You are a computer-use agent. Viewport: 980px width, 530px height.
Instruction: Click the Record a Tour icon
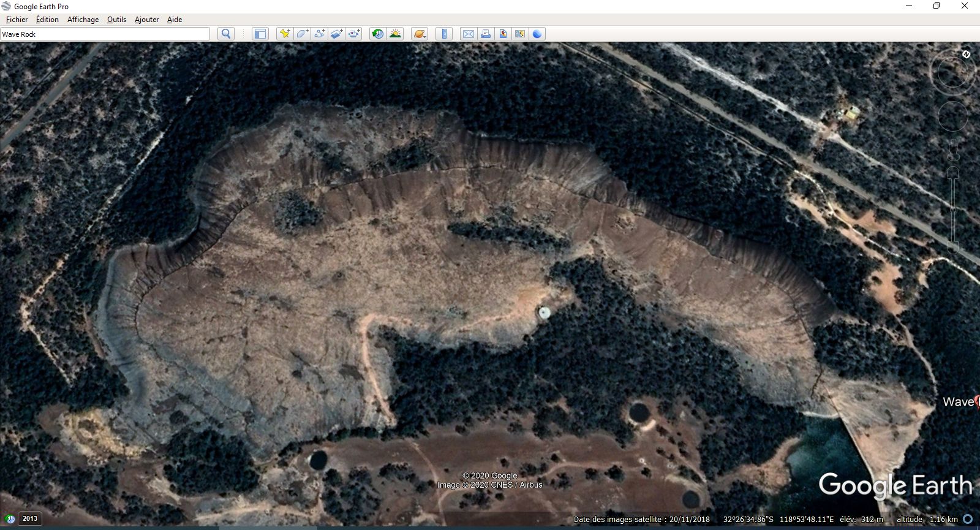[x=355, y=34]
